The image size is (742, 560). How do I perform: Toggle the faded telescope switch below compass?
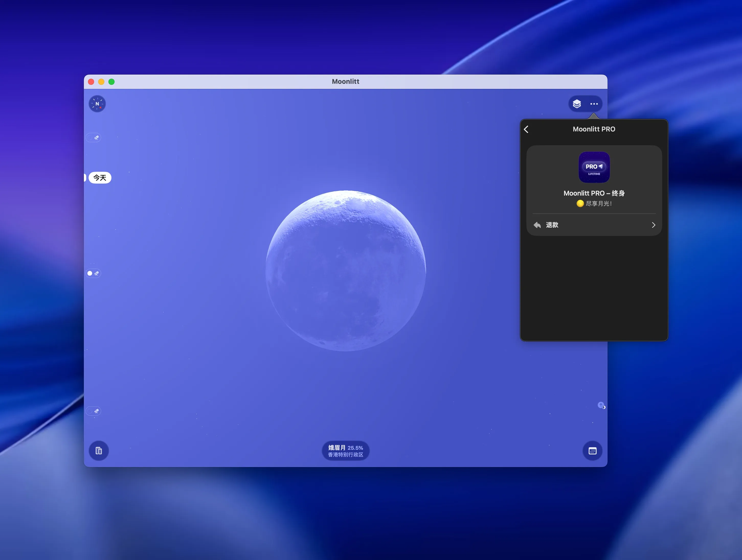[x=93, y=138]
